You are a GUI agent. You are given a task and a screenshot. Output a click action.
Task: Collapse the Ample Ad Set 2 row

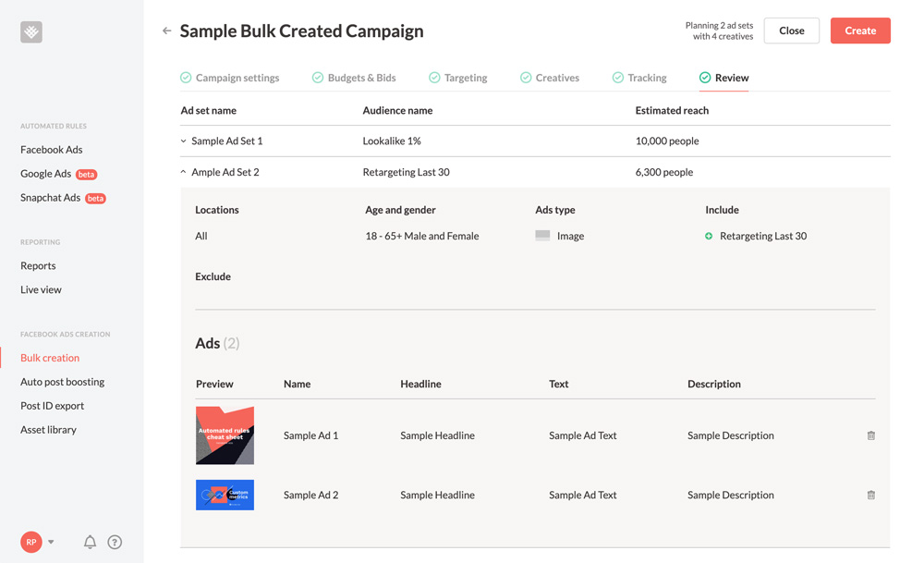coord(184,172)
